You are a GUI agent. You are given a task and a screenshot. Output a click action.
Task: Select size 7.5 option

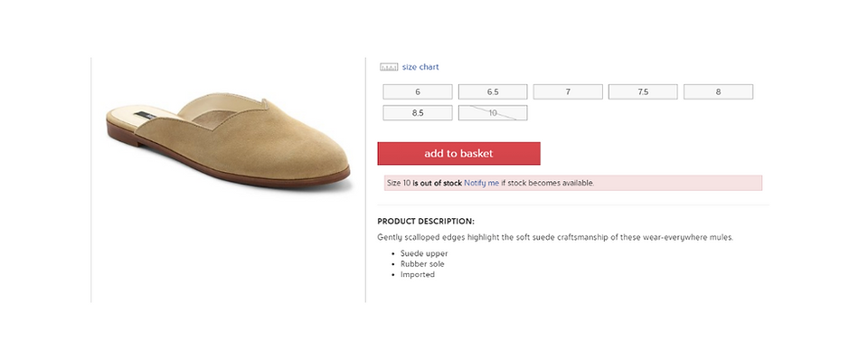pos(643,91)
